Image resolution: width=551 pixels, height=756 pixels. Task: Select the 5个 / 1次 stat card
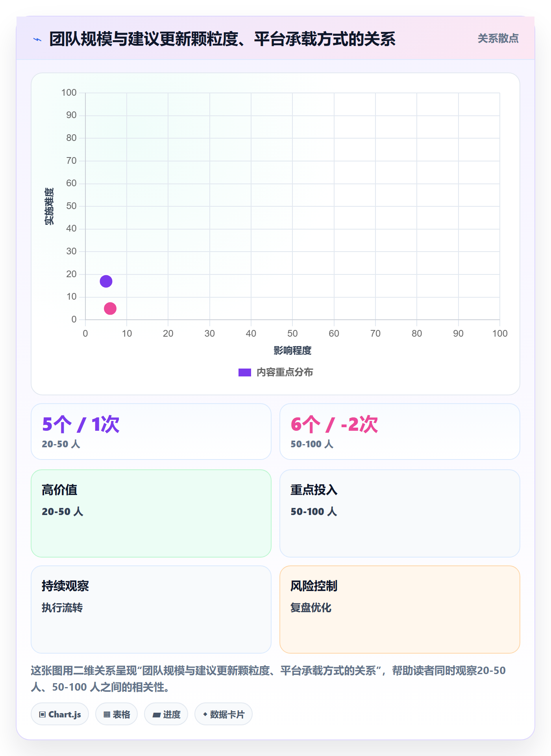(x=151, y=432)
